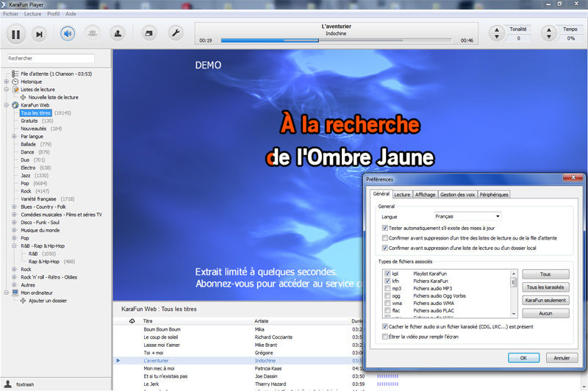This screenshot has height=391, width=588.
Task: Enable confirm before deleting a title checkbox
Action: [x=384, y=237]
